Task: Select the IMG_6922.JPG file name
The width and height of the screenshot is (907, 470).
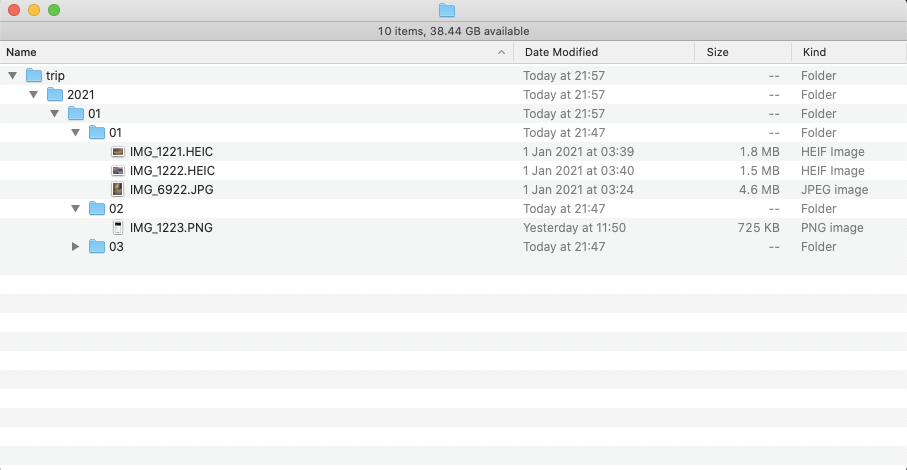Action: [x=171, y=190]
